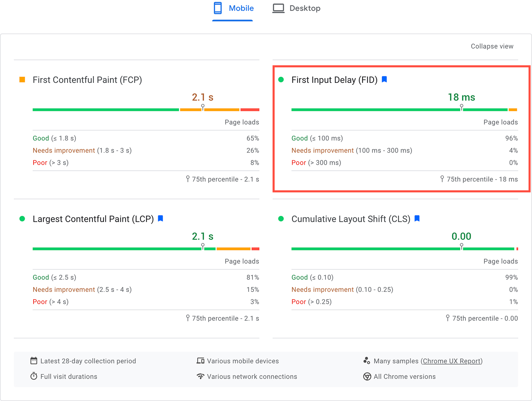Click the FID 75th percentile pin icon
The image size is (532, 401).
point(442,179)
